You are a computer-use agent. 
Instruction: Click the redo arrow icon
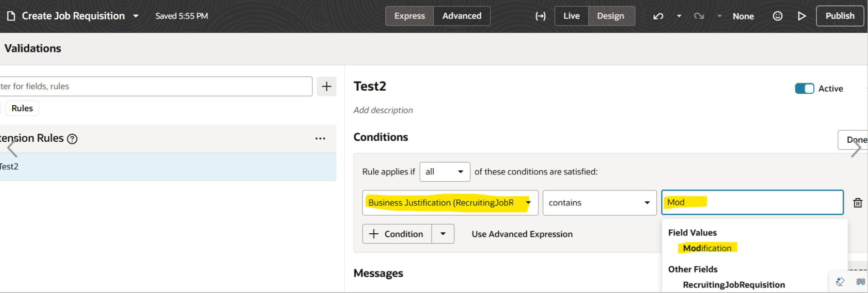click(698, 16)
